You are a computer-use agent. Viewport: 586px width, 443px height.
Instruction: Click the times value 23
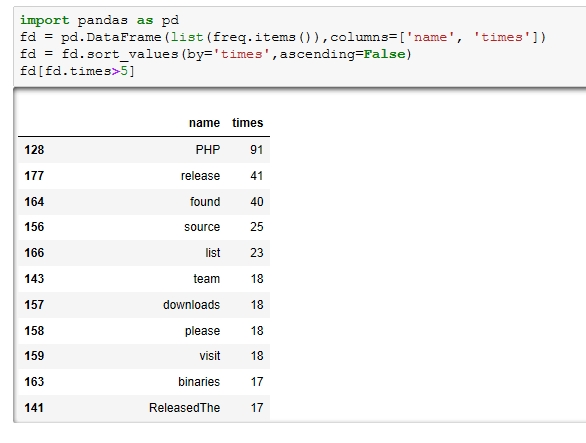(x=257, y=253)
